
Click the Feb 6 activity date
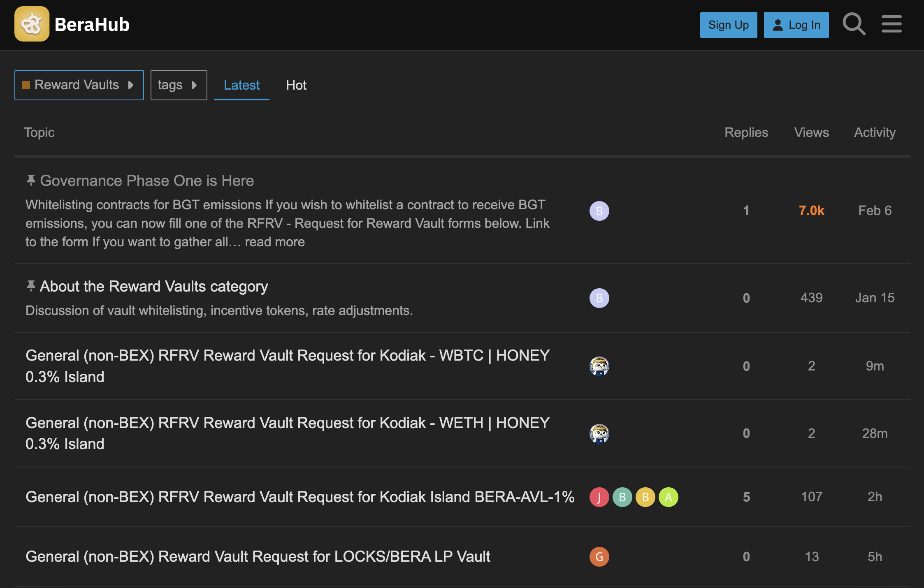(875, 211)
